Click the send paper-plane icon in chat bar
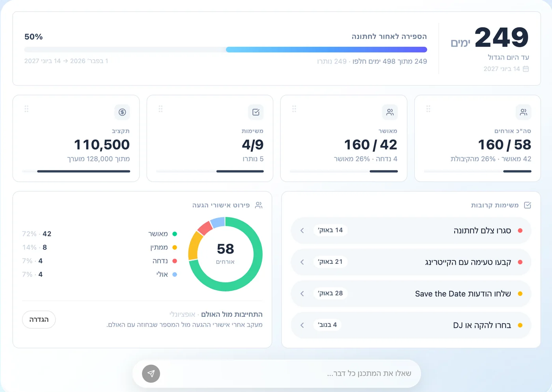Image resolution: width=552 pixels, height=392 pixels. click(151, 373)
